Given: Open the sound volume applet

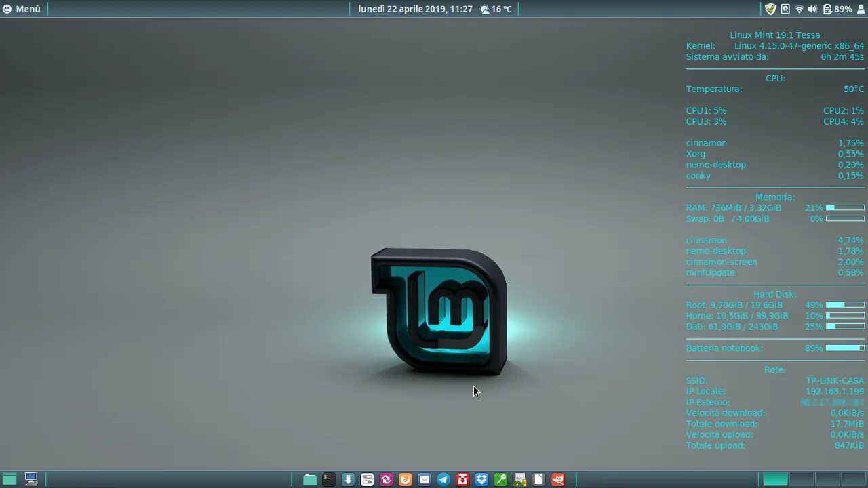Looking at the screenshot, I should click(x=812, y=9).
